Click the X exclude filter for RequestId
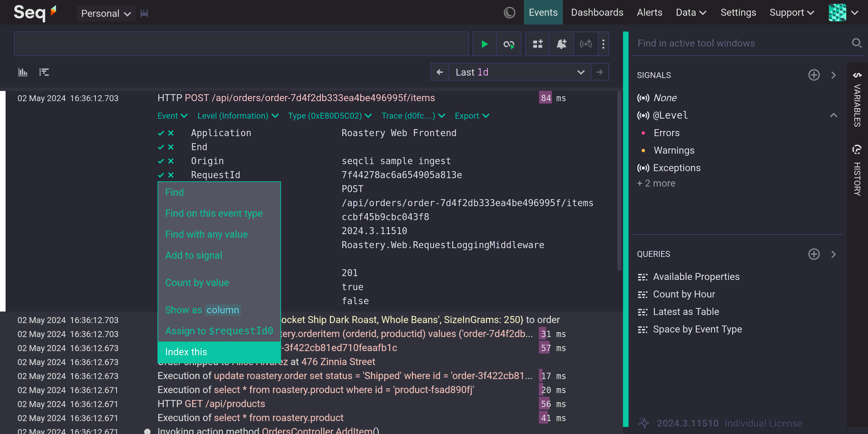Screen dimensions: 868x434 171,175
